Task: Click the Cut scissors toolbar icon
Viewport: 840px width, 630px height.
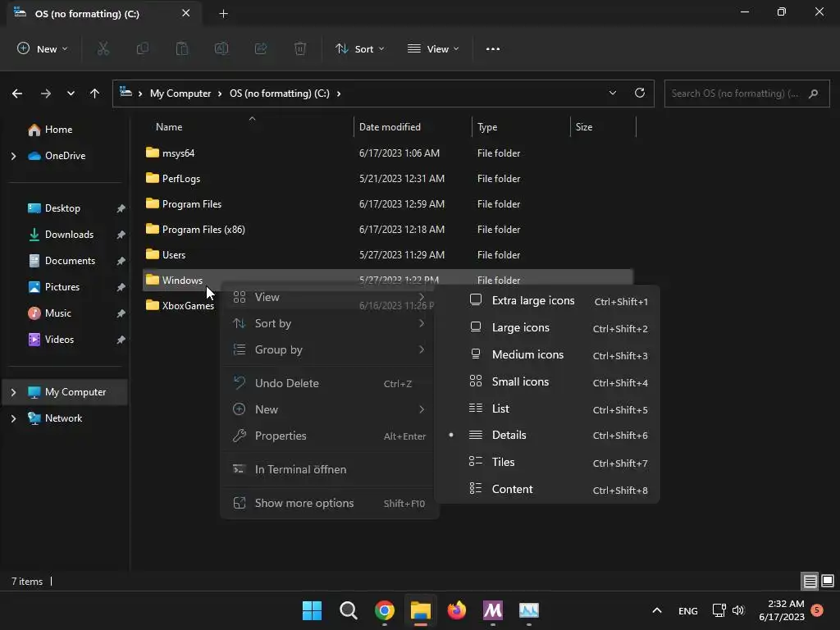Action: tap(103, 48)
